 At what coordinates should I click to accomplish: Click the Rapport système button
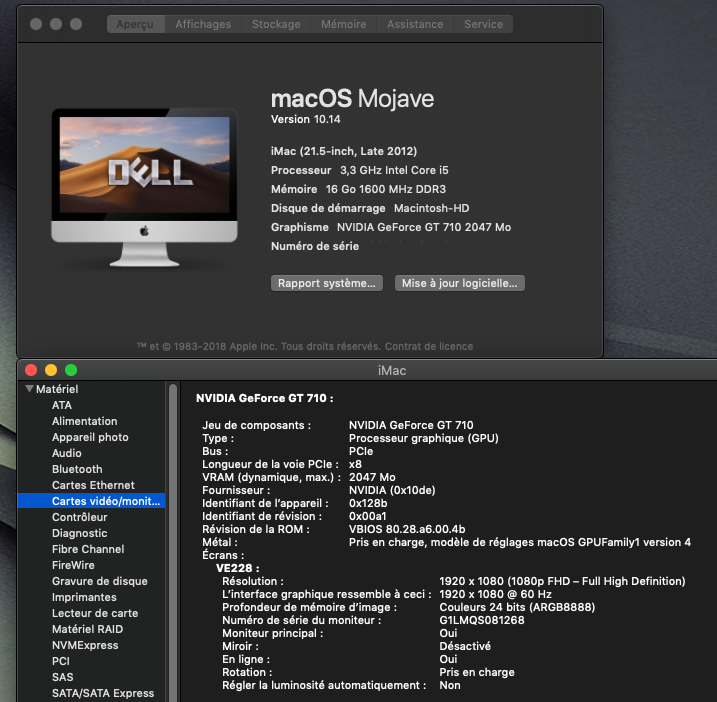(326, 283)
